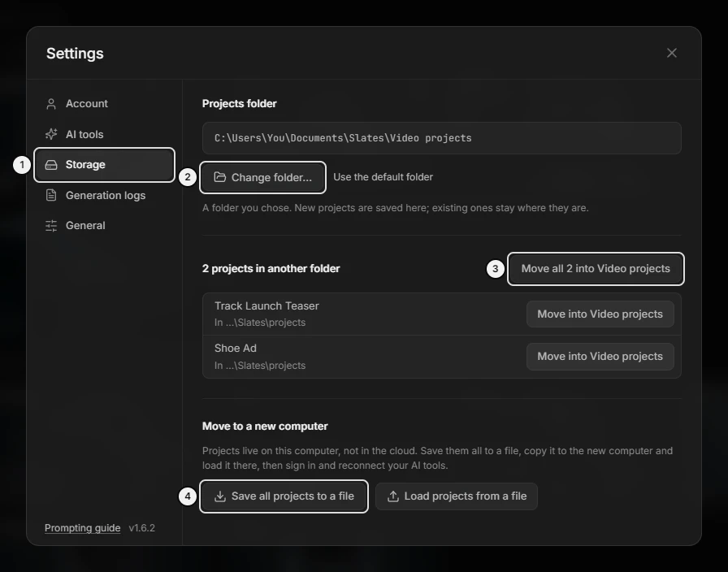Click the Account person icon
The height and width of the screenshot is (572, 728).
pyautogui.click(x=51, y=104)
